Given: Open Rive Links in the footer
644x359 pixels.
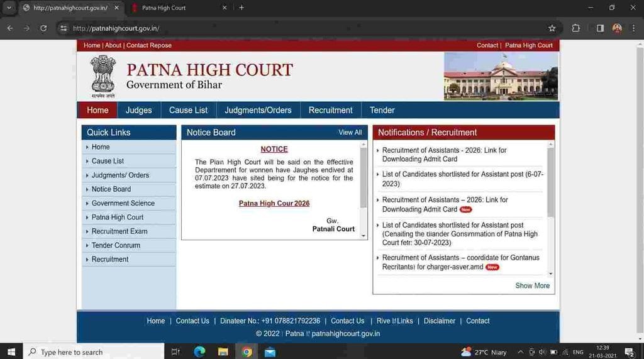Looking at the screenshot, I should (x=394, y=321).
